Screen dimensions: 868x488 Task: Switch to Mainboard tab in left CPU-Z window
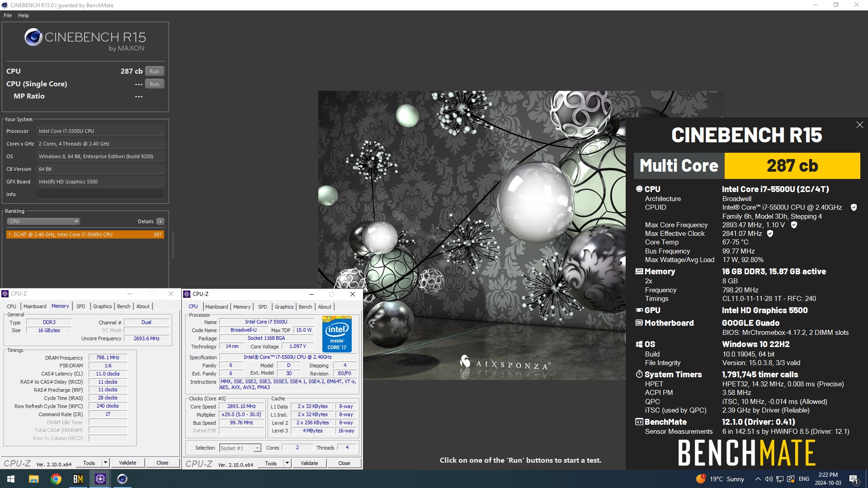35,306
